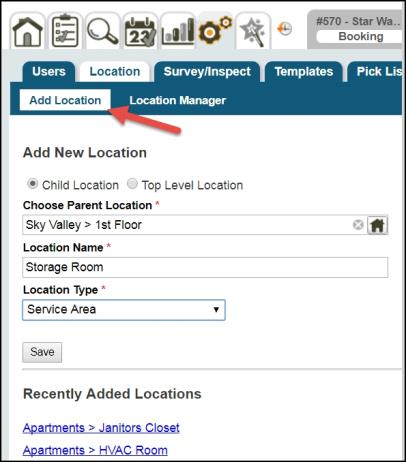
Task: Switch to the Survey/Inspect tab
Action: 207,72
